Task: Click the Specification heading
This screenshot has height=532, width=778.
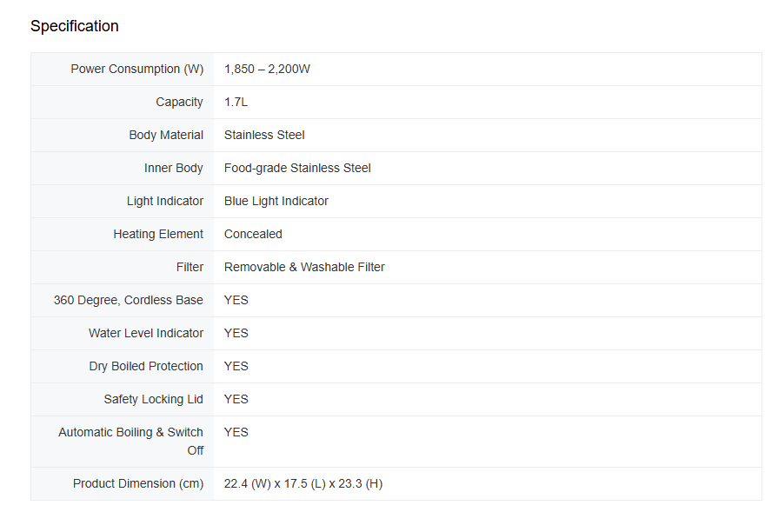Action: tap(75, 26)
